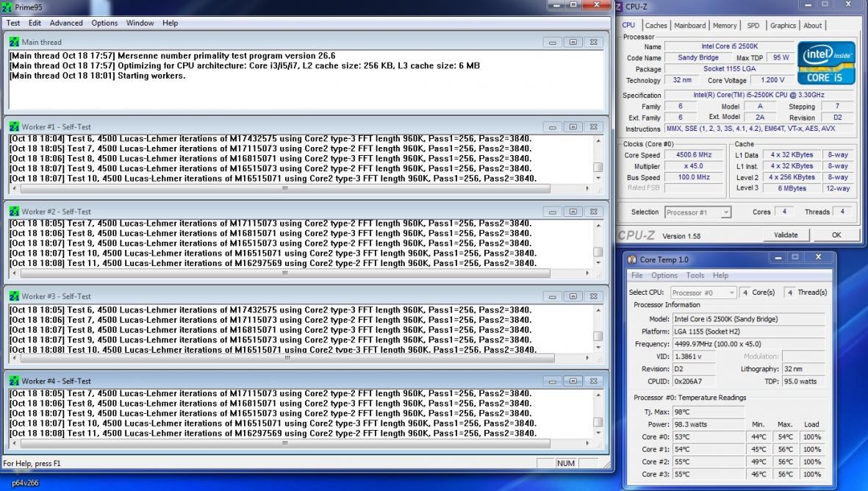Minimize the Worker #2 child window
868x491 pixels.
[x=553, y=212]
